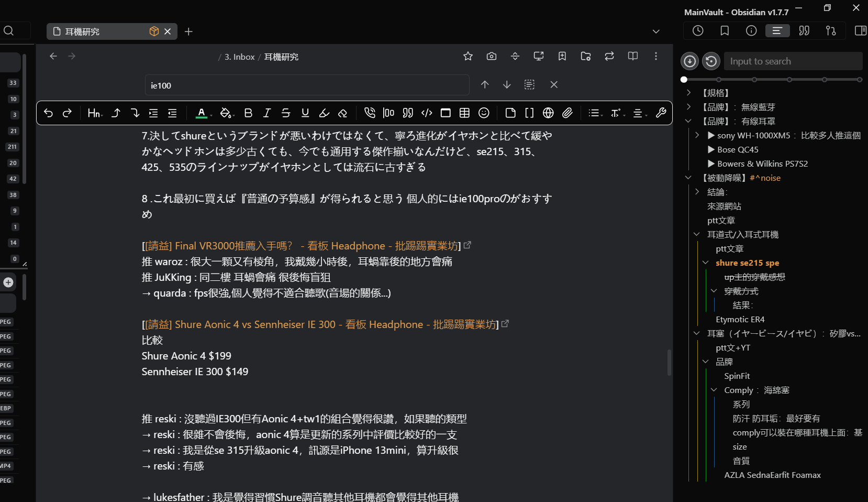Toggle the right sidebar panel

point(860,31)
